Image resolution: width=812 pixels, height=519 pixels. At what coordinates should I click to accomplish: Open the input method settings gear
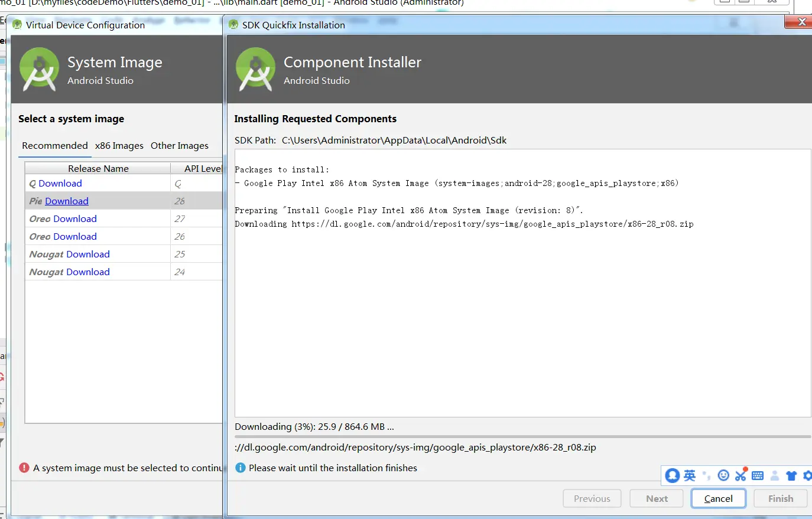(x=808, y=475)
